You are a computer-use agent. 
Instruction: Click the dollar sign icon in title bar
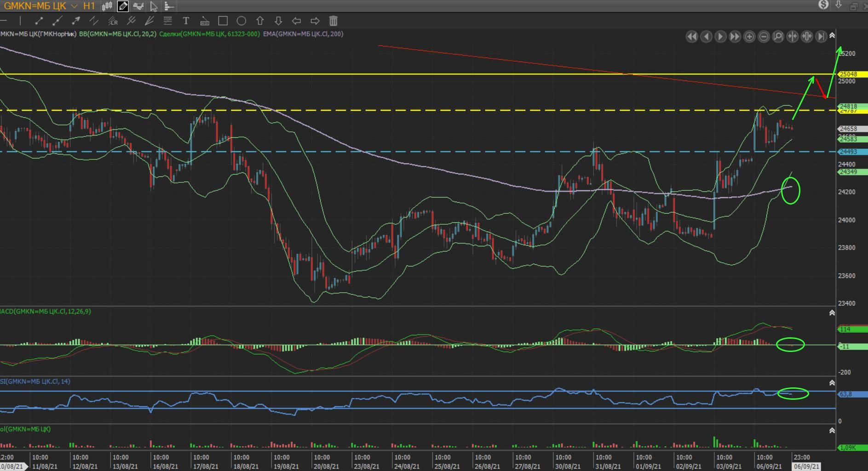(823, 5)
